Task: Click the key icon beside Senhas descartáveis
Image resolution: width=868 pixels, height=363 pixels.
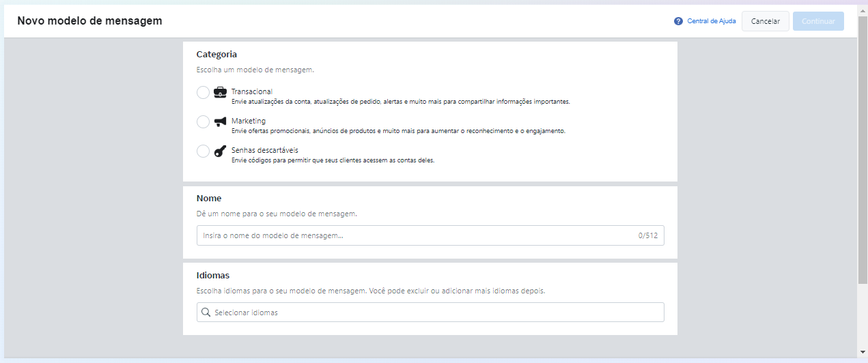Action: coord(220,151)
